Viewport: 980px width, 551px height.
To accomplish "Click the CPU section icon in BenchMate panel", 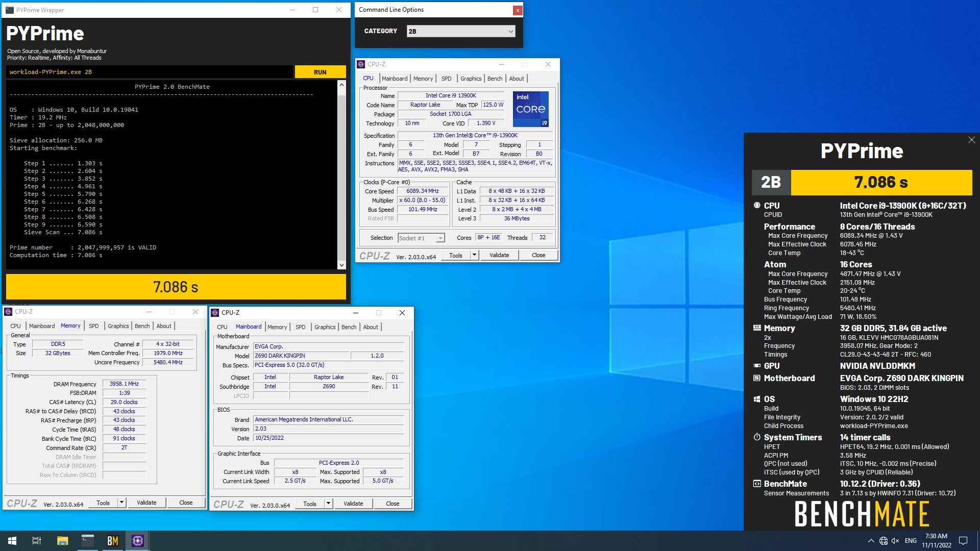I will coord(757,206).
